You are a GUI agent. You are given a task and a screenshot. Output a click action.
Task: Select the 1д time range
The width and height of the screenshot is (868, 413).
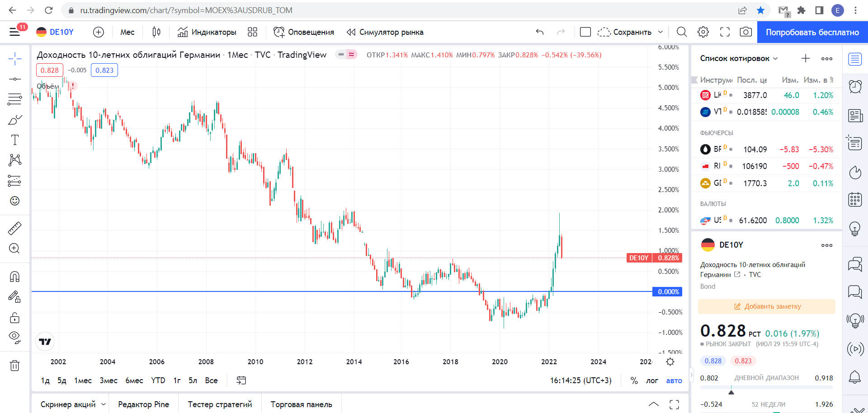(45, 380)
